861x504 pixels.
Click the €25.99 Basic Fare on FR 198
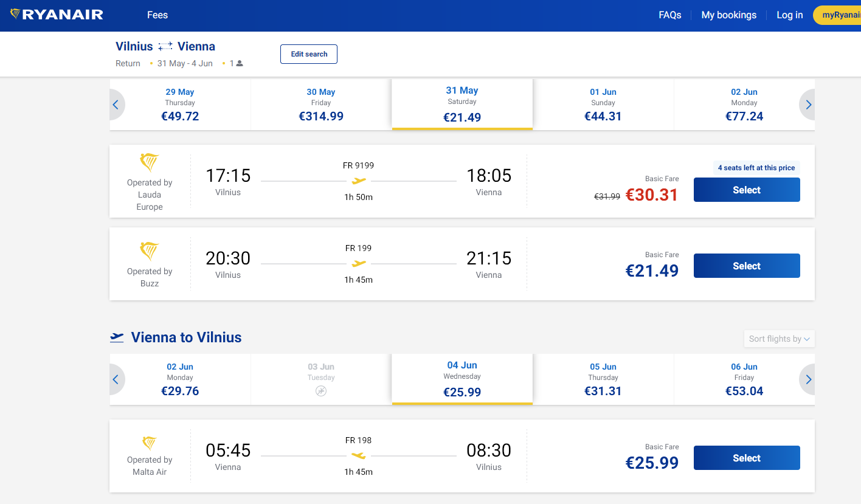pyautogui.click(x=652, y=463)
